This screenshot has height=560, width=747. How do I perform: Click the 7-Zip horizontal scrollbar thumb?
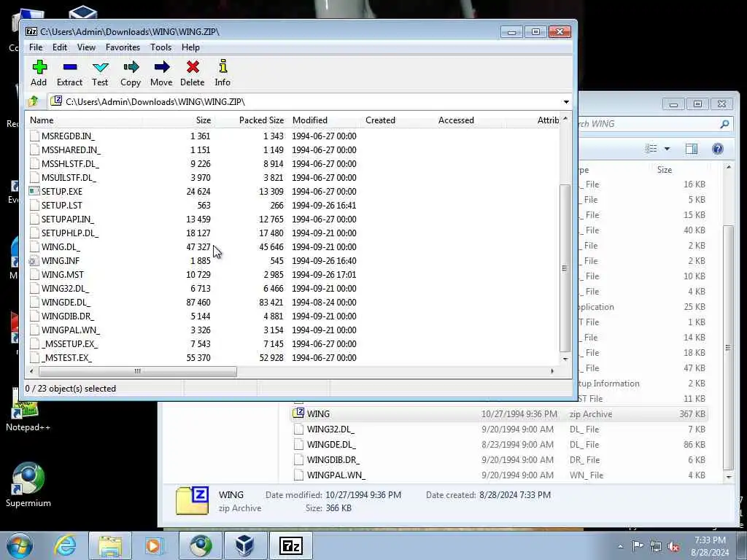coord(138,371)
